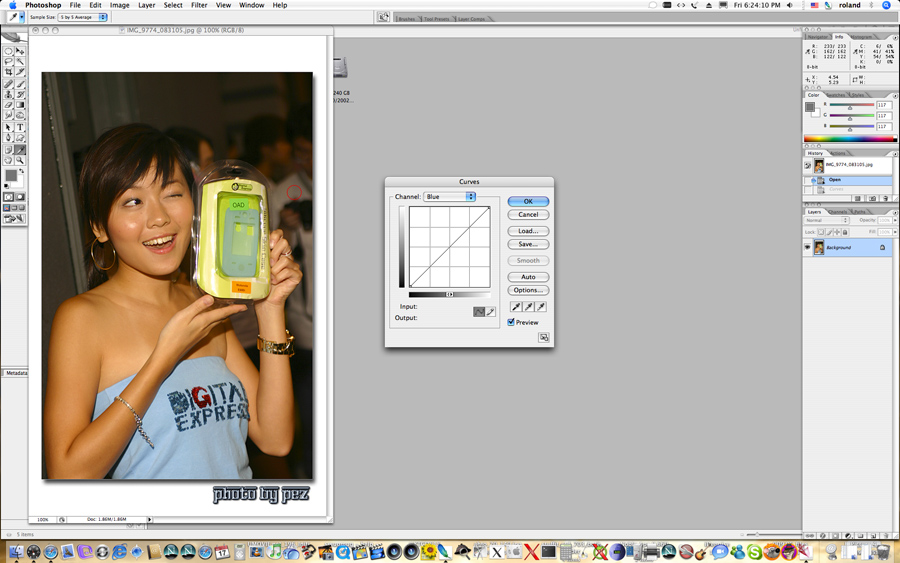Screen dimensions: 900x563
Task: Open the Channel dropdown set to Blue
Action: point(449,197)
